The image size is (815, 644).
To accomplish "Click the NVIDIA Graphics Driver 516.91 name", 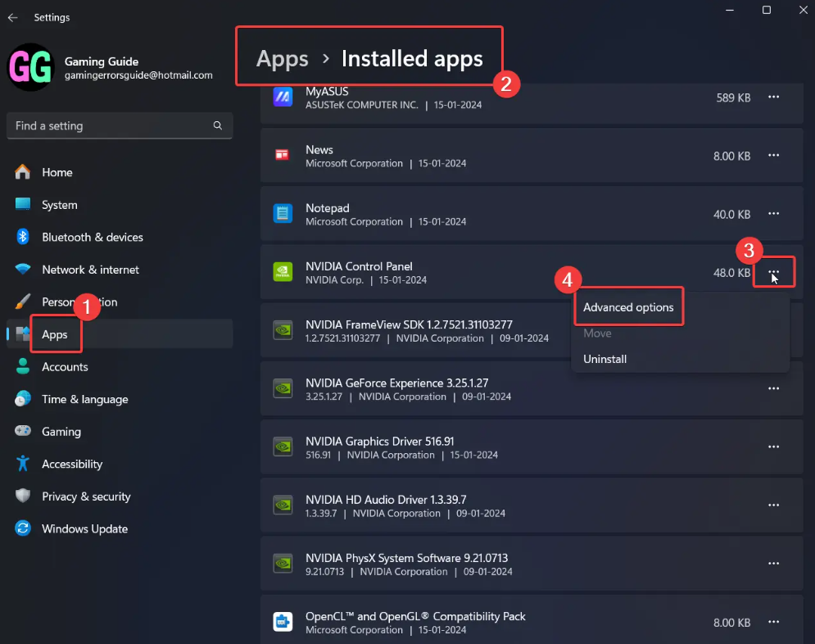I will click(x=379, y=442).
